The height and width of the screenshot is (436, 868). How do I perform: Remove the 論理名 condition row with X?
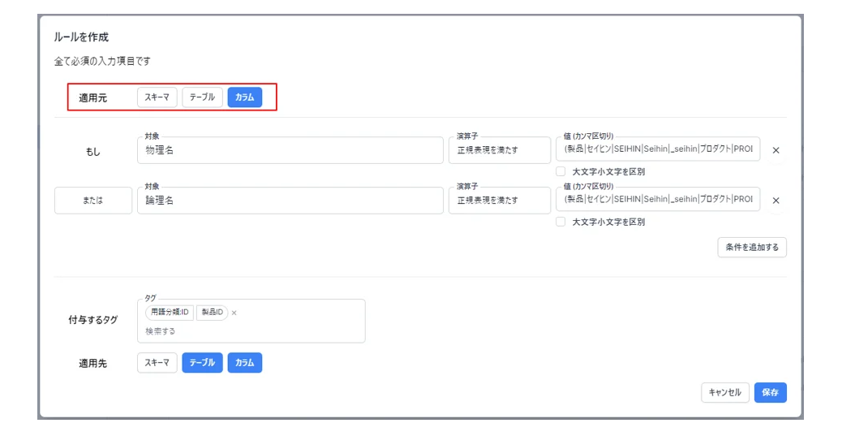[776, 201]
